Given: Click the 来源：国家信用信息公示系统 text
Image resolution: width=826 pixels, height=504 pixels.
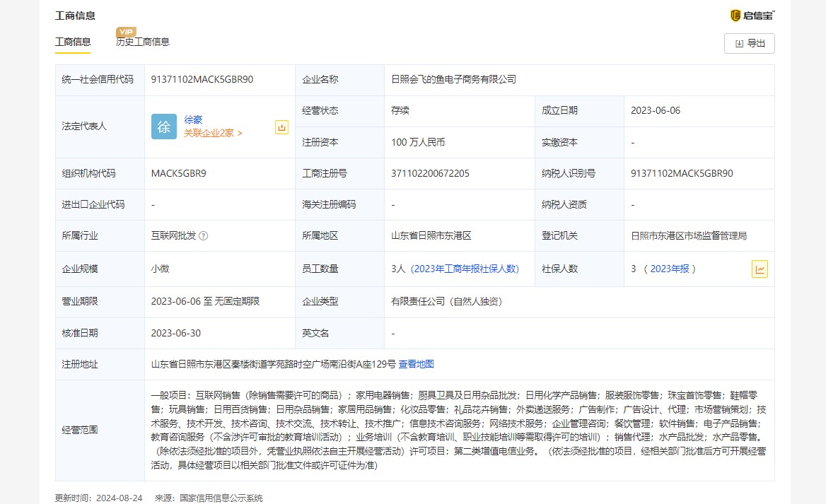Looking at the screenshot, I should click(209, 498).
